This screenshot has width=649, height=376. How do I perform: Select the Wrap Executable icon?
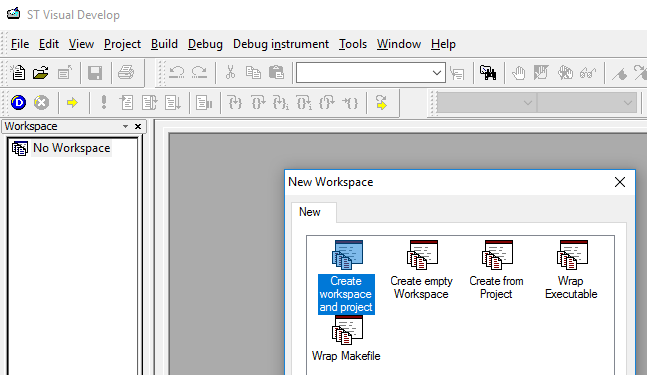(x=571, y=270)
